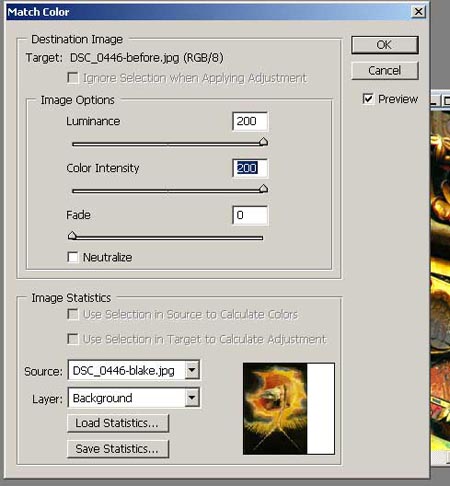Close the Match Color dialog
This screenshot has width=450, height=486.
tap(418, 12)
